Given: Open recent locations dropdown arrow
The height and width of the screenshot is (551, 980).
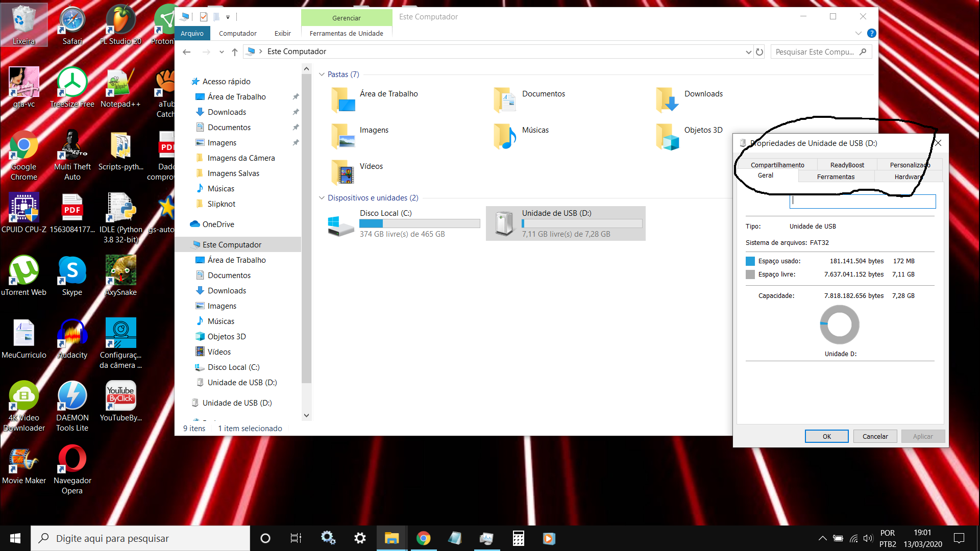Looking at the screenshot, I should [x=222, y=52].
